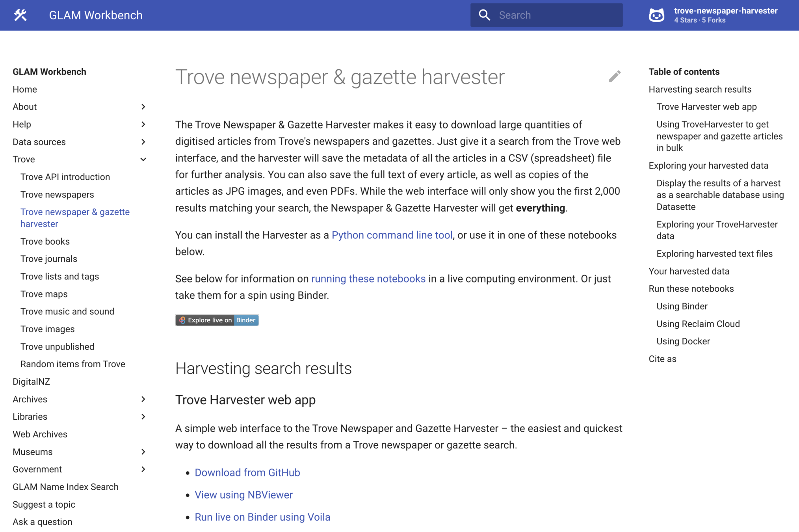Expand the Help section chevron
The image size is (799, 532).
coord(143,124)
